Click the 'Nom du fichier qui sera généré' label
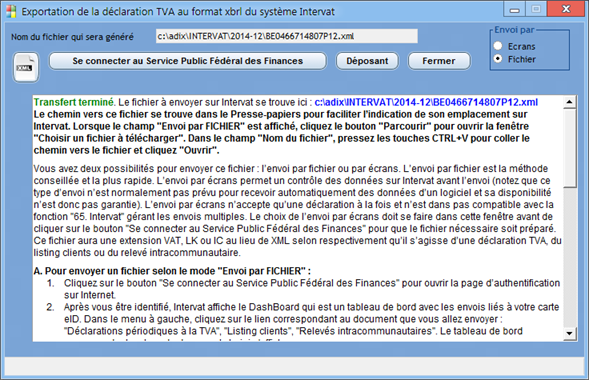 (x=72, y=37)
